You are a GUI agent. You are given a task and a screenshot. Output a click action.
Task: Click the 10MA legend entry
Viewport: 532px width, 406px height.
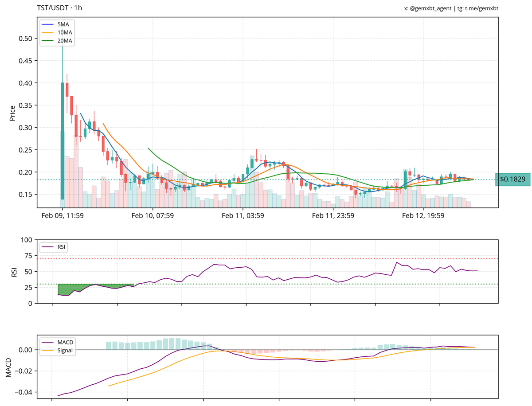pyautogui.click(x=58, y=32)
